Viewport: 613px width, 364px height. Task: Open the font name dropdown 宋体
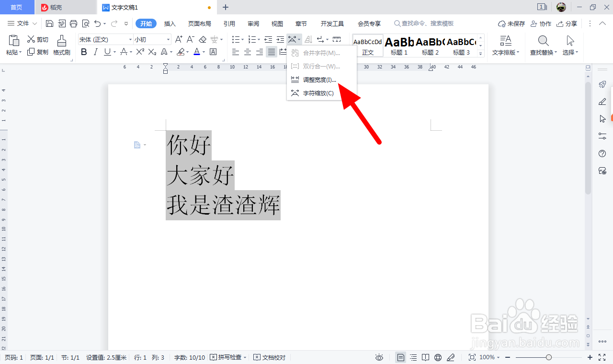tap(129, 39)
